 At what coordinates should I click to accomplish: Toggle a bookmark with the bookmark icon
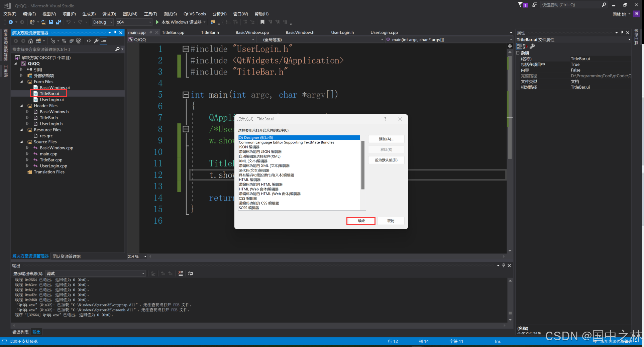pos(262,22)
